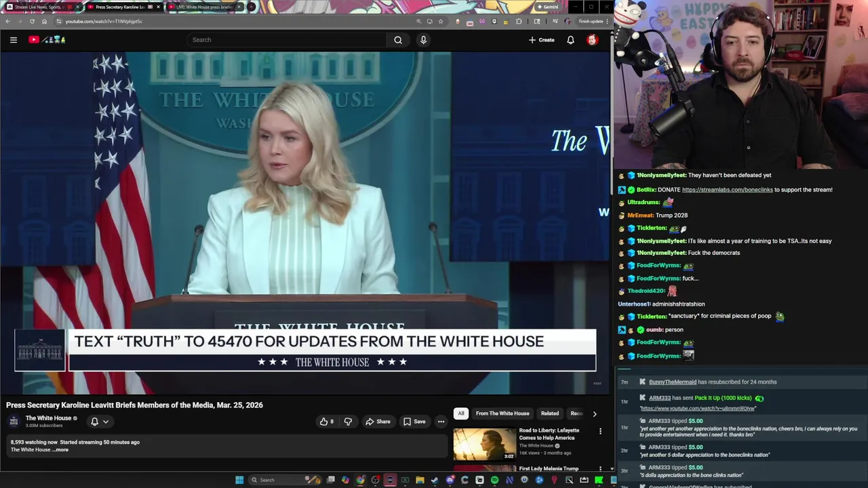Open Task View on the taskbar

tap(331, 480)
